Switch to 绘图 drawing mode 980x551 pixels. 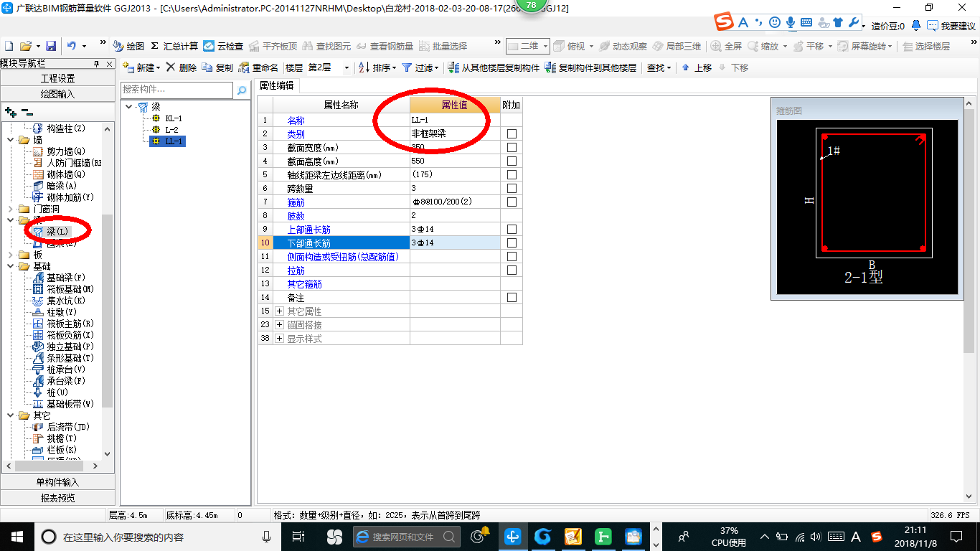(x=128, y=46)
